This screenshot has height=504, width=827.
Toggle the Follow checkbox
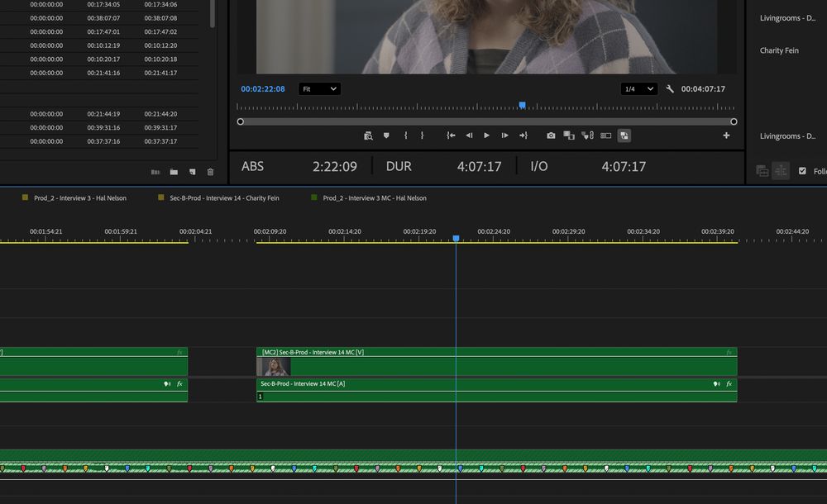[x=802, y=171]
